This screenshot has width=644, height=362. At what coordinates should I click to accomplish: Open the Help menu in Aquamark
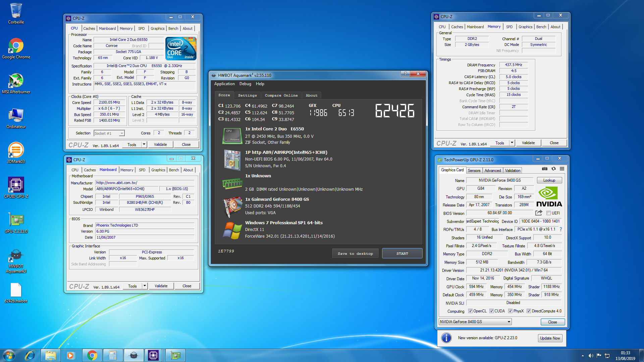260,84
